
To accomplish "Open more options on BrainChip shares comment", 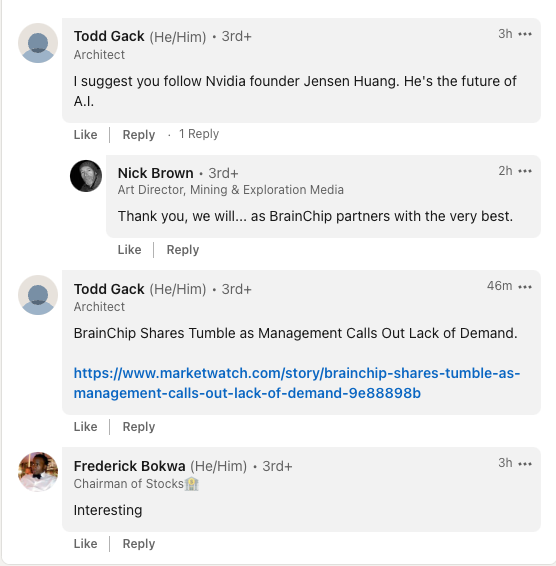I will pyautogui.click(x=525, y=287).
